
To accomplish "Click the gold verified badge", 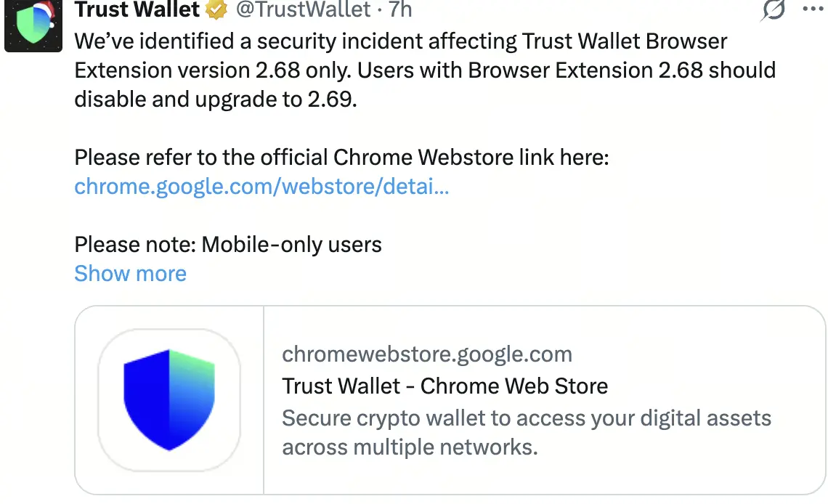I will tap(216, 9).
